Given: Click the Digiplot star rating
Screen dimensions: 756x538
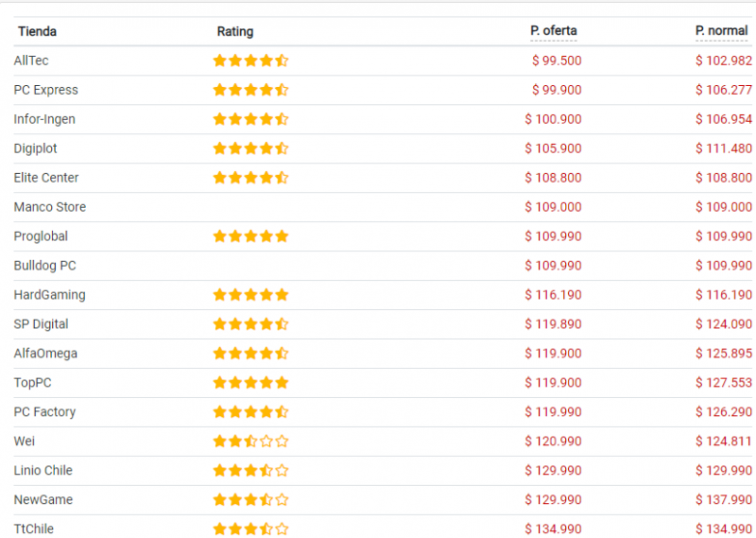Looking at the screenshot, I should (250, 148).
